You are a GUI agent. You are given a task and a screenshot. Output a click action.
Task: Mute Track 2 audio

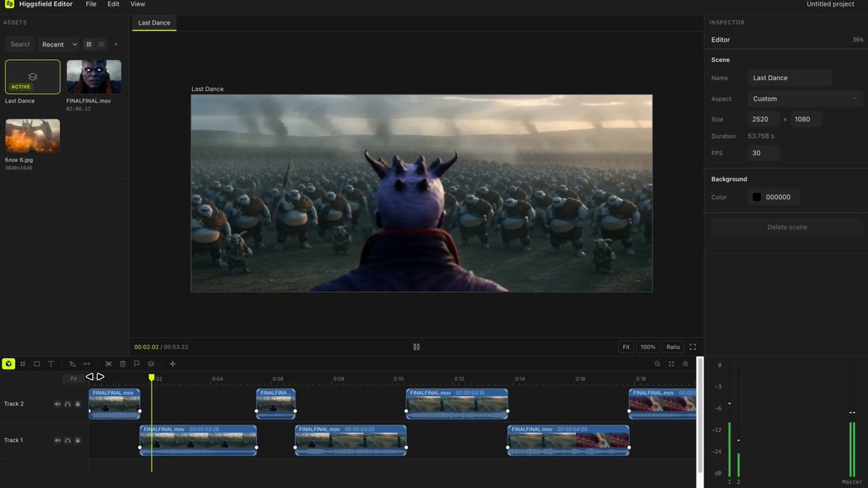pyautogui.click(x=57, y=404)
